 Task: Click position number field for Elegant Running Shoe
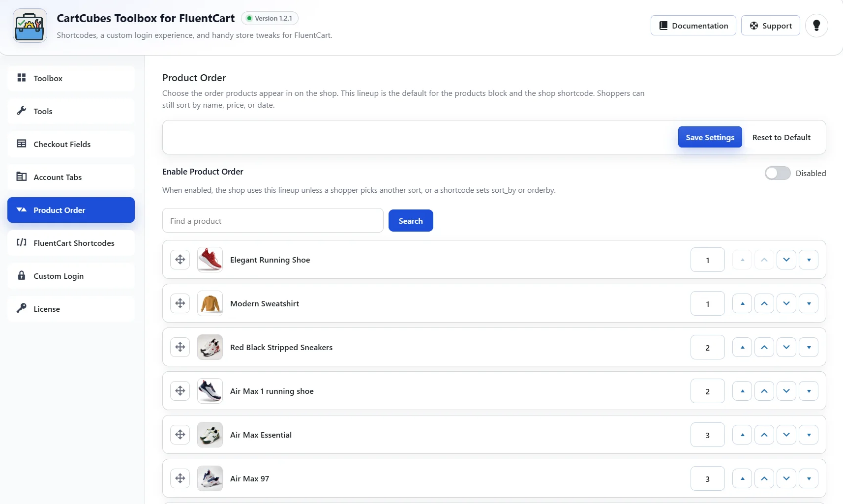[x=707, y=260]
